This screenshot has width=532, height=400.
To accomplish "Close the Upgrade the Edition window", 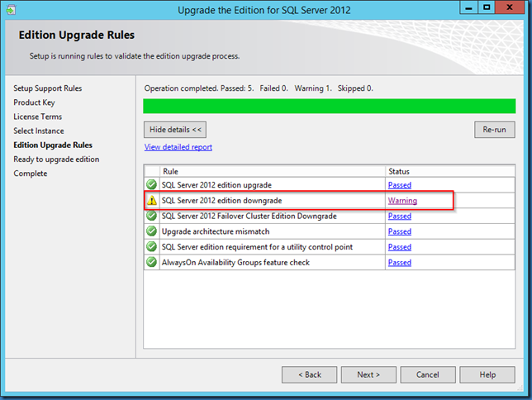I will tap(510, 7).
